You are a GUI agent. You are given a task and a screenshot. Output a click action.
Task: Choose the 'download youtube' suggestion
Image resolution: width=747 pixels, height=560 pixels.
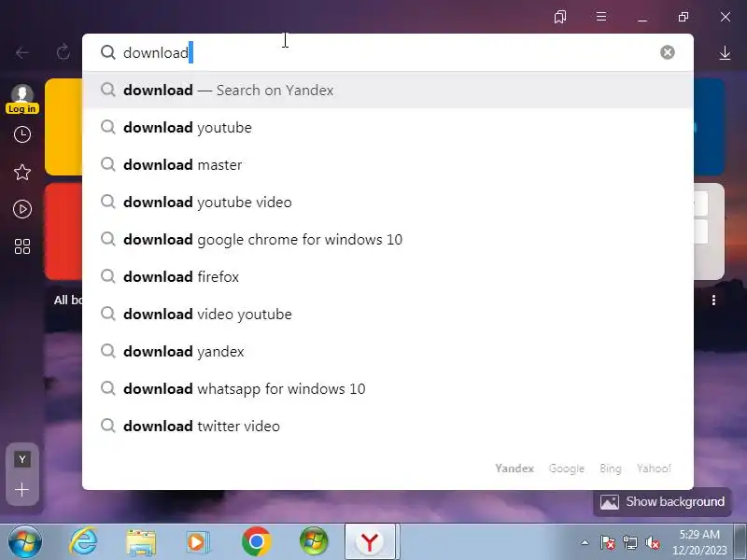click(388, 128)
